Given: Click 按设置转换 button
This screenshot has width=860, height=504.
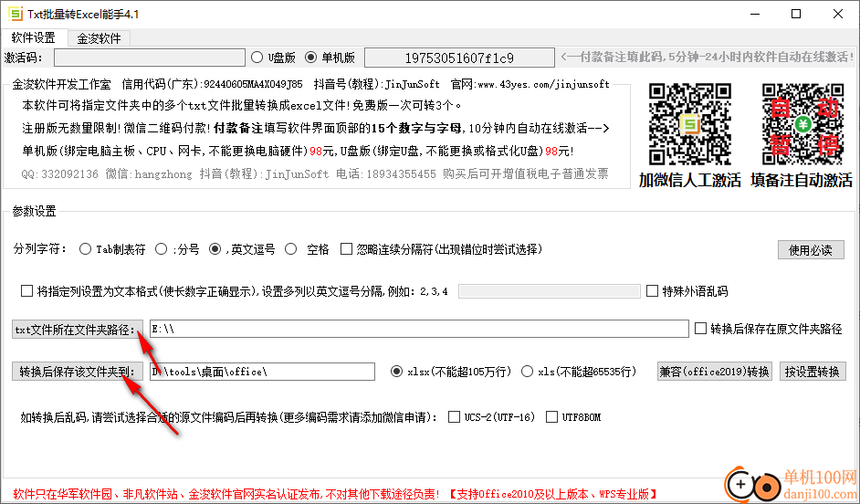Looking at the screenshot, I should 813,372.
